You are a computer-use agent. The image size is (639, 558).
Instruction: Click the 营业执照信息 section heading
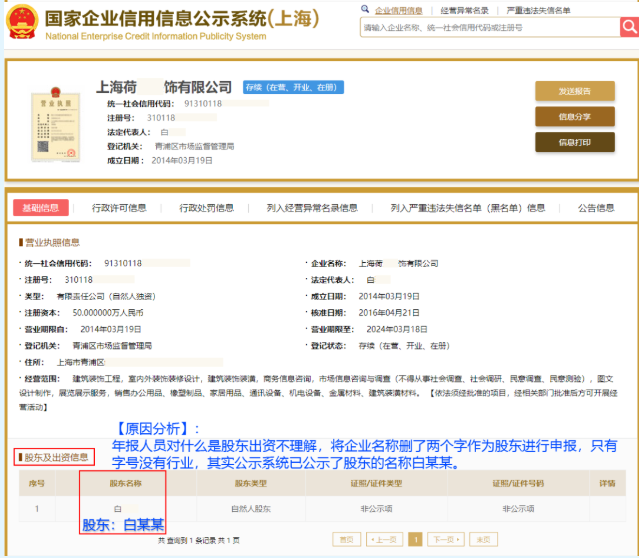coord(50,243)
